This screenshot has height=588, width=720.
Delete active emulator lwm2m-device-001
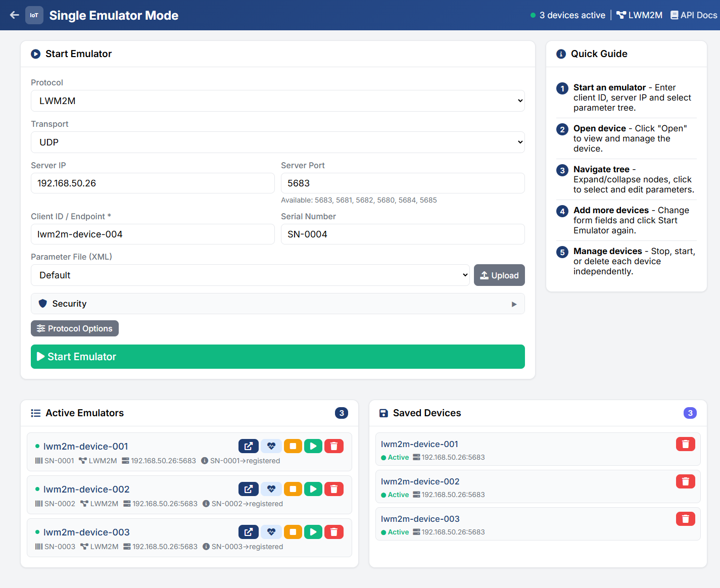coord(334,446)
